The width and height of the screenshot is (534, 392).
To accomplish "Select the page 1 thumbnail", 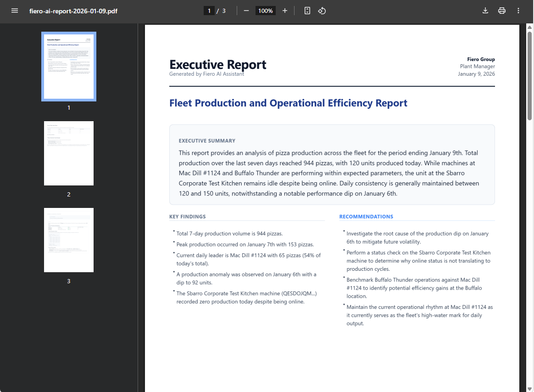I will point(69,67).
